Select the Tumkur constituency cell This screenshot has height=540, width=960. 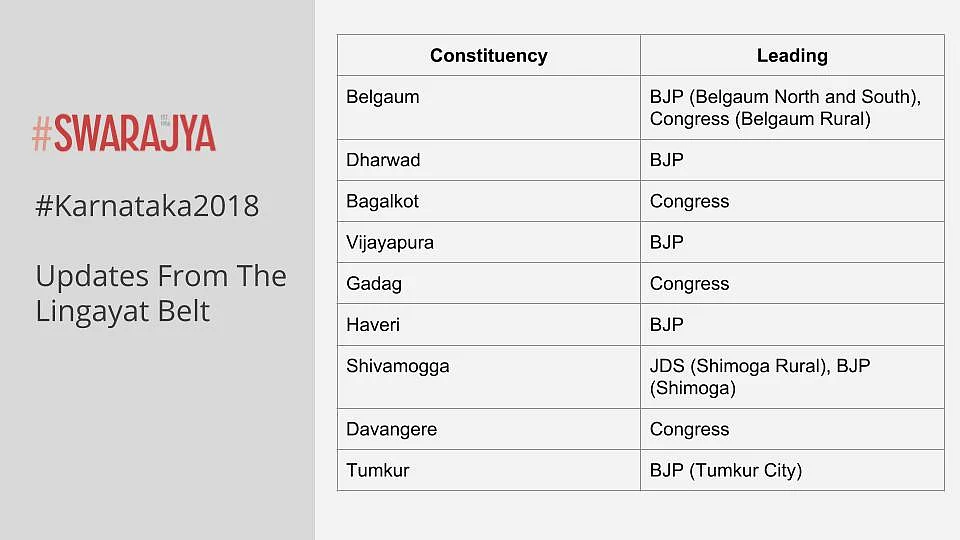489,470
